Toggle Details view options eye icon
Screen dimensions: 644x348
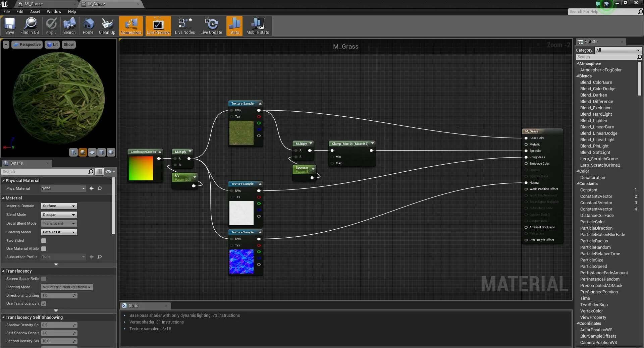pyautogui.click(x=110, y=172)
